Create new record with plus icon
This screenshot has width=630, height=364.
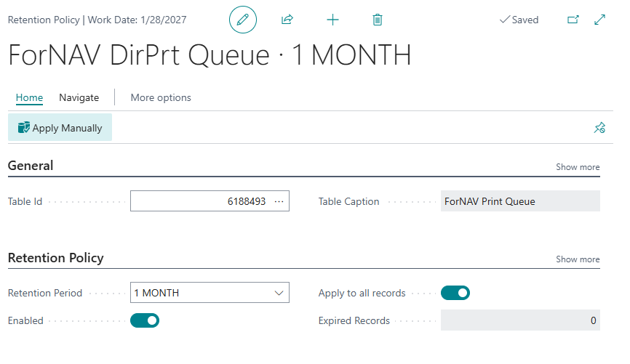(x=332, y=20)
